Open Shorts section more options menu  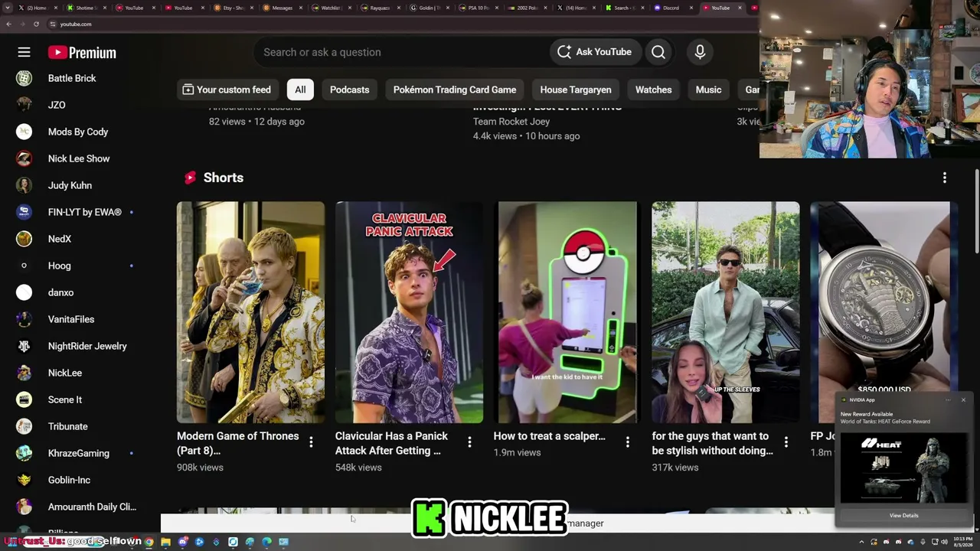[x=945, y=178]
